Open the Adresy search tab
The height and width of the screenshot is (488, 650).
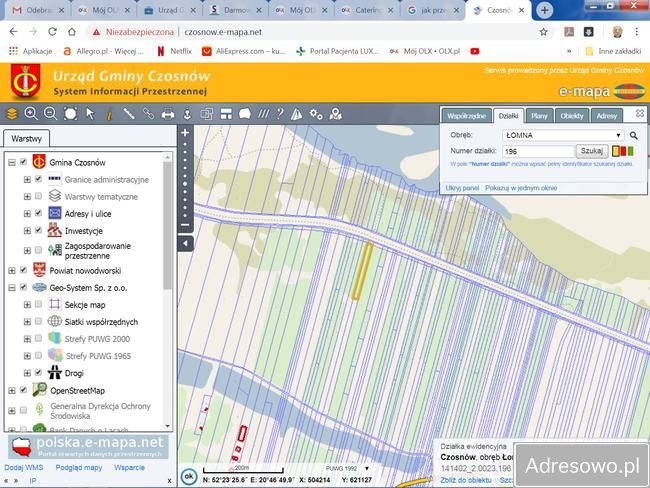[x=606, y=116]
